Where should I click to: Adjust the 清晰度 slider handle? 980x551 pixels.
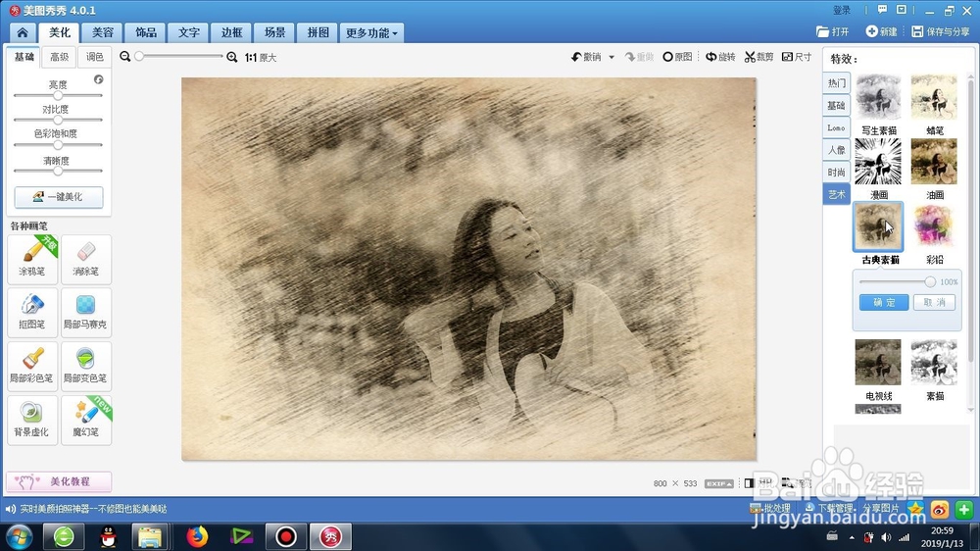58,171
